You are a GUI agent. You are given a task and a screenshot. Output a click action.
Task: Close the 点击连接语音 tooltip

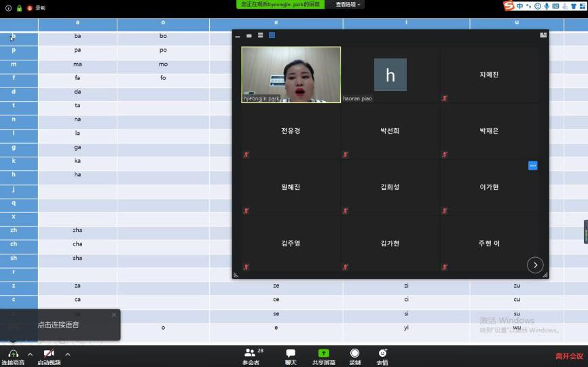(114, 315)
